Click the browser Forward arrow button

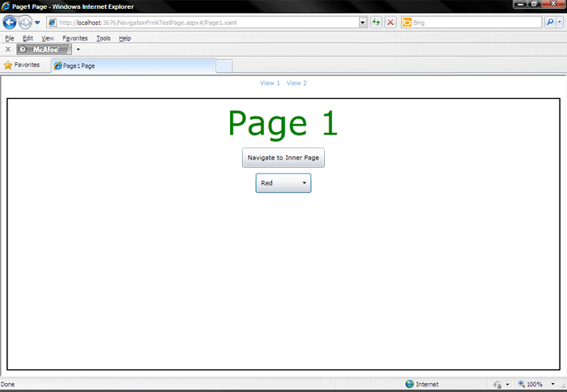pyautogui.click(x=25, y=23)
